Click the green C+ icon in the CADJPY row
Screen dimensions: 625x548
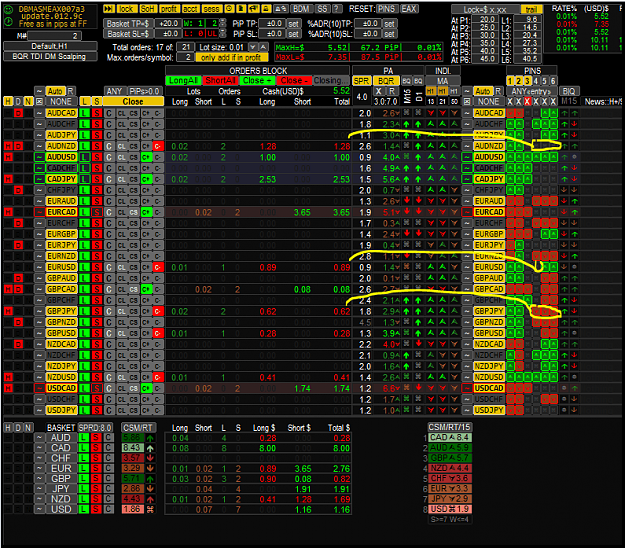tap(146, 179)
